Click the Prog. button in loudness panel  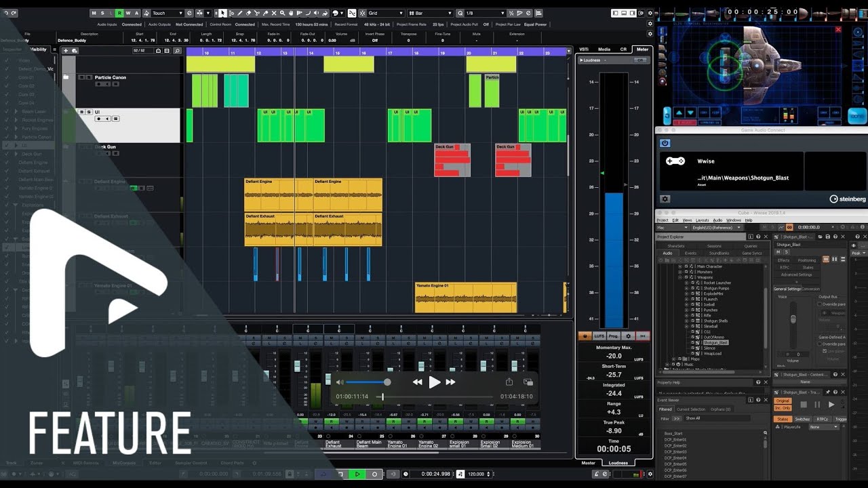coord(614,335)
